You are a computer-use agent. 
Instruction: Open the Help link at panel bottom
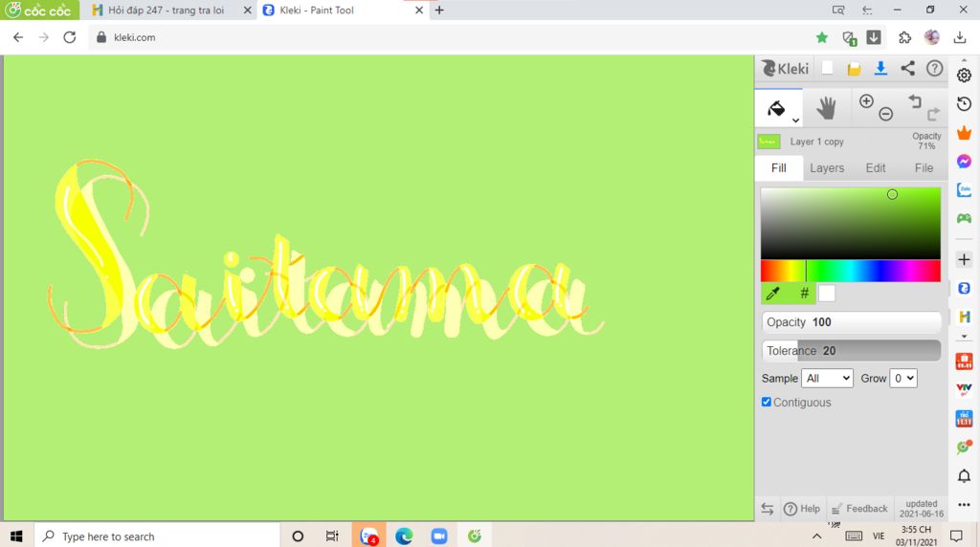pos(802,509)
